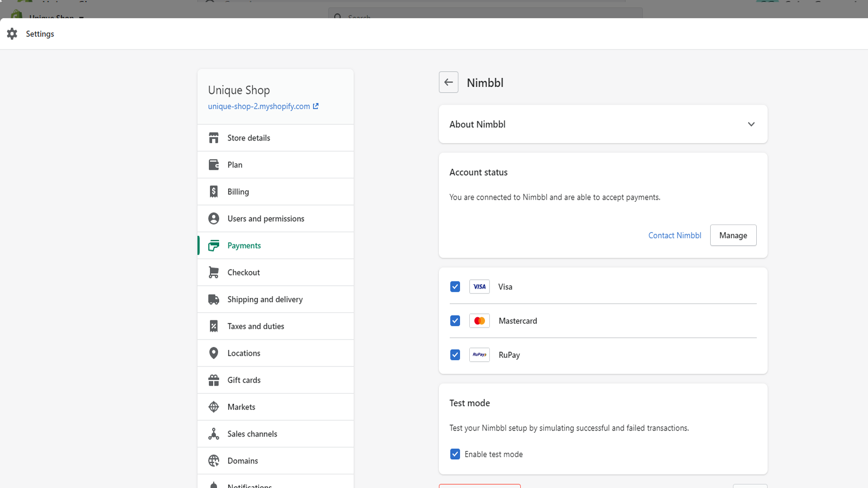This screenshot has width=868, height=488.
Task: Click the Contact Nimbbl link
Action: (x=674, y=235)
